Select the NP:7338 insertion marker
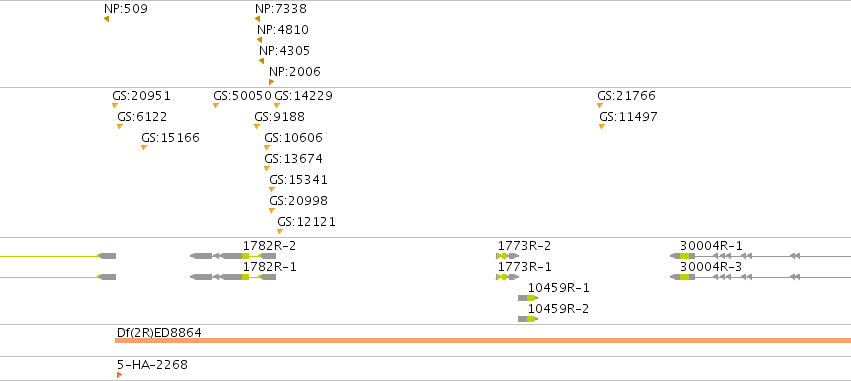The width and height of the screenshot is (851, 381). pyautogui.click(x=257, y=19)
